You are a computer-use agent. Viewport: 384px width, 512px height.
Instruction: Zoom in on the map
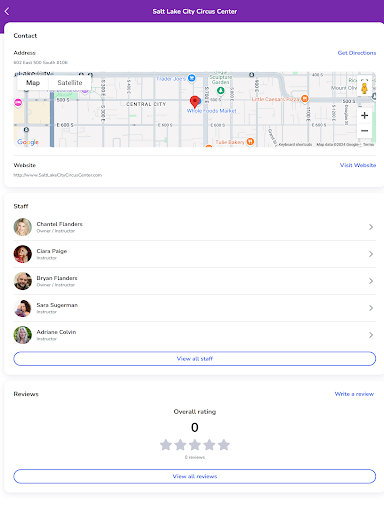tap(364, 115)
